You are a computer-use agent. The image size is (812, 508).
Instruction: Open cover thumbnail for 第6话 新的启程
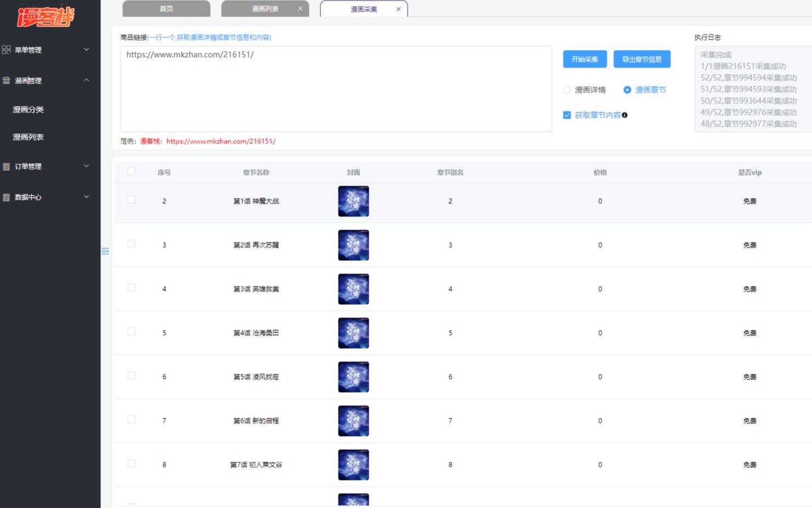(x=353, y=421)
